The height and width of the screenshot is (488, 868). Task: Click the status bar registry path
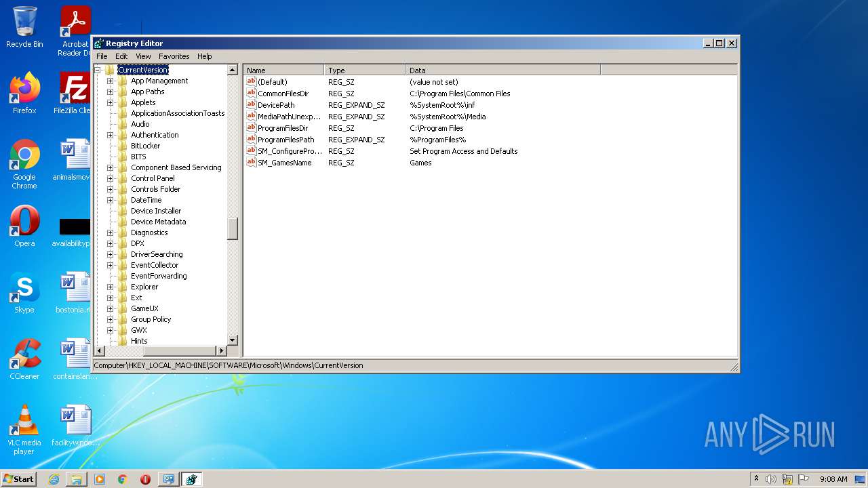(x=229, y=365)
